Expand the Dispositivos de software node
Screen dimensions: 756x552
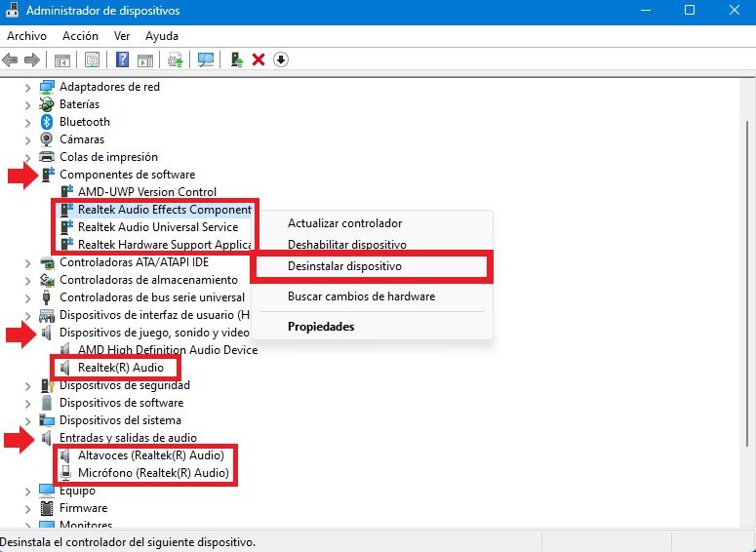click(28, 404)
